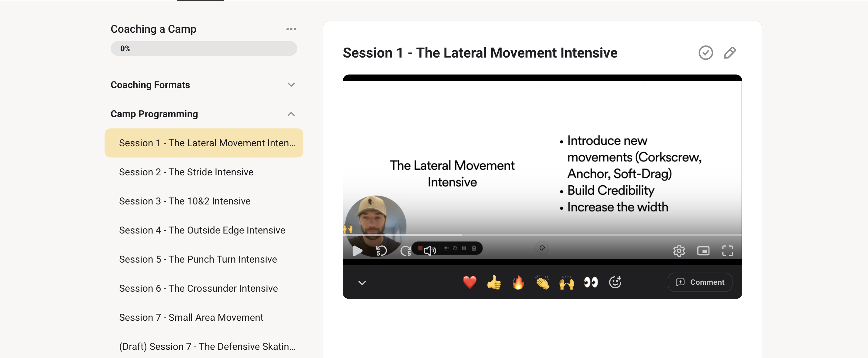Click the video progress bar
Viewport: 868px width, 358px height.
pyautogui.click(x=542, y=235)
